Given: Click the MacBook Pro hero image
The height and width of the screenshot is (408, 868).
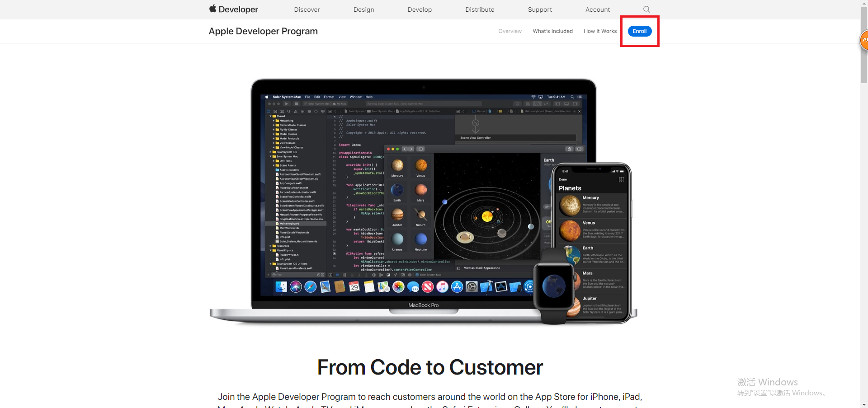Looking at the screenshot, I should [424, 202].
